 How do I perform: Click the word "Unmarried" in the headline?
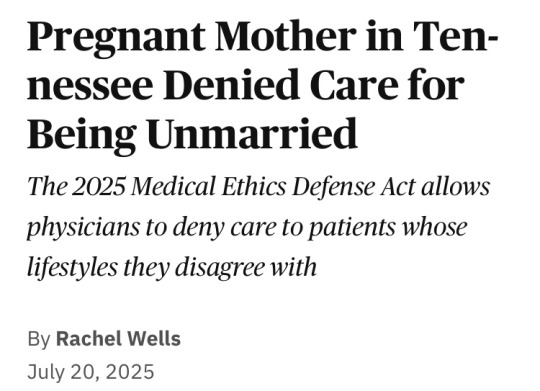pos(253,134)
